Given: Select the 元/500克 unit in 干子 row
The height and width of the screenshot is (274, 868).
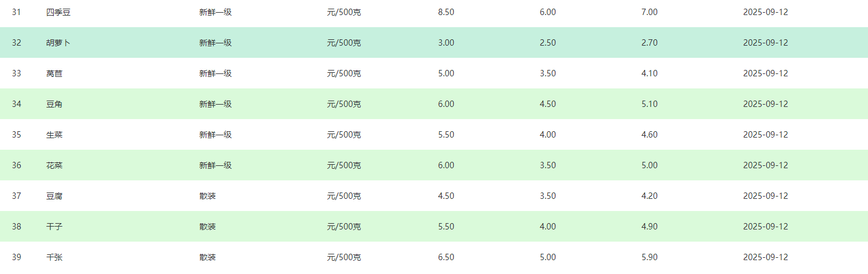Looking at the screenshot, I should [x=344, y=227].
